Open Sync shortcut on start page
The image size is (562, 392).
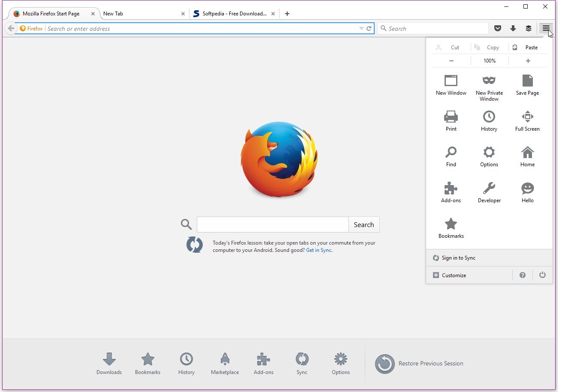pyautogui.click(x=302, y=363)
